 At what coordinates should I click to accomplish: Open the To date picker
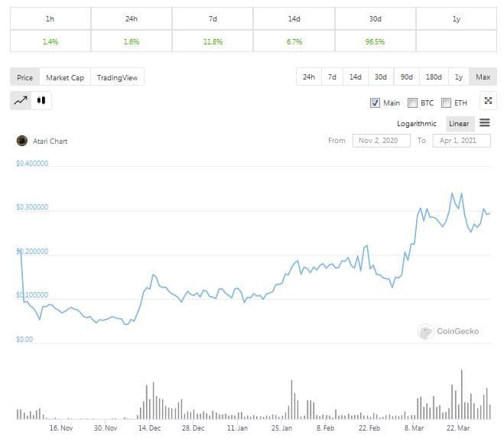click(x=460, y=141)
